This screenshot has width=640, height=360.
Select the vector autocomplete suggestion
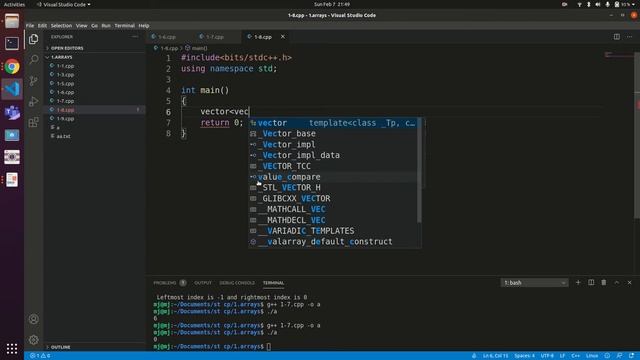tap(333, 123)
